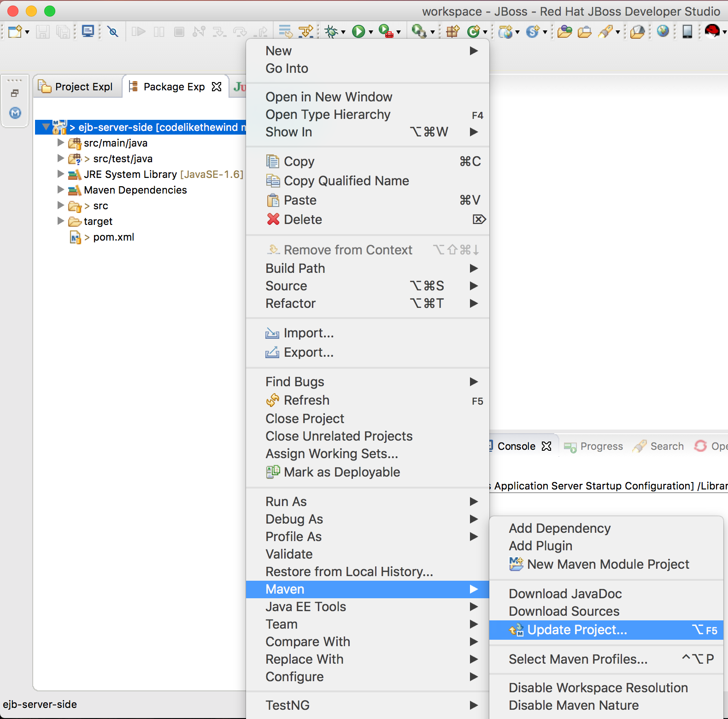This screenshot has height=719, width=728.
Task: Open the Build Path submenu
Action: click(x=367, y=268)
